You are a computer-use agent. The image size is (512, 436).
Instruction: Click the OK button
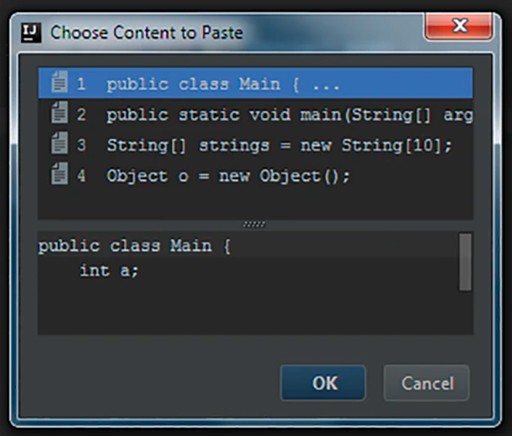point(323,383)
